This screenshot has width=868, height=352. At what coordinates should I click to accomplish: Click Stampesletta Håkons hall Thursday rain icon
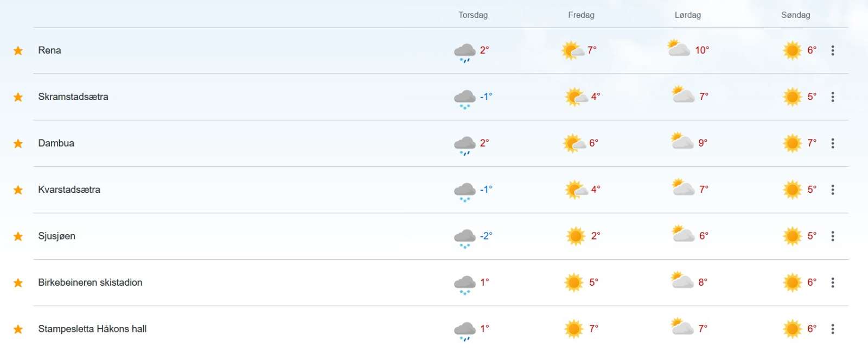(465, 331)
